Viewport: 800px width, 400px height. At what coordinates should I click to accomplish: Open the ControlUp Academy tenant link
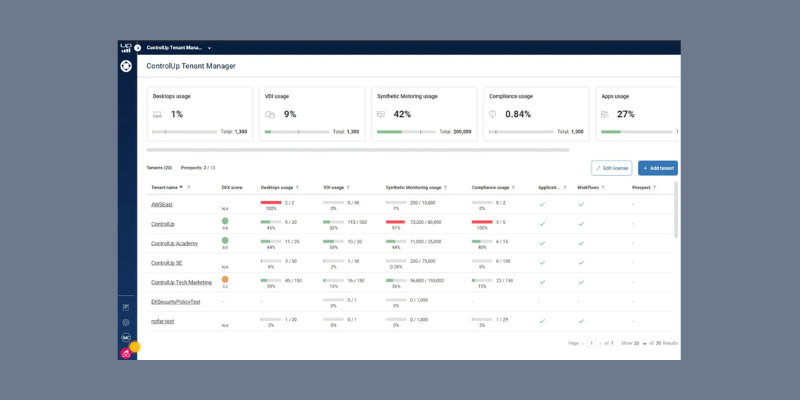[x=174, y=243]
